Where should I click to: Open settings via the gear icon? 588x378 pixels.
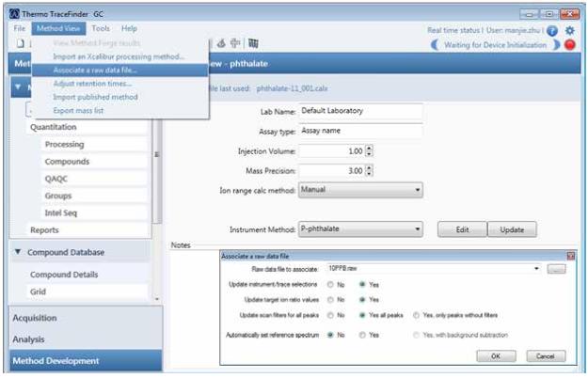(x=569, y=30)
